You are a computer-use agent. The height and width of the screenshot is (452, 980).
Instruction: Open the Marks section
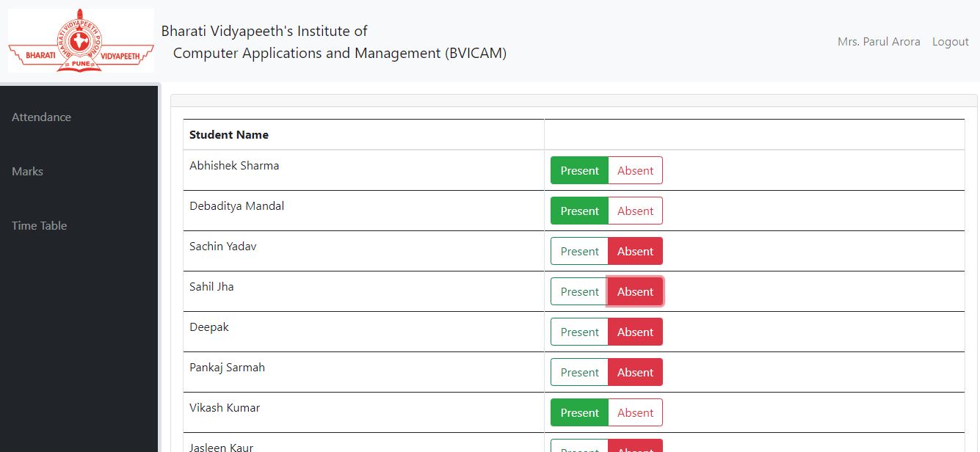point(27,171)
